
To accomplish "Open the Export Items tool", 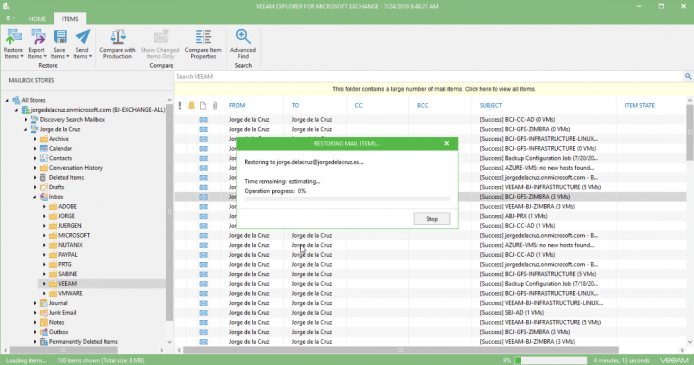I will (37, 44).
